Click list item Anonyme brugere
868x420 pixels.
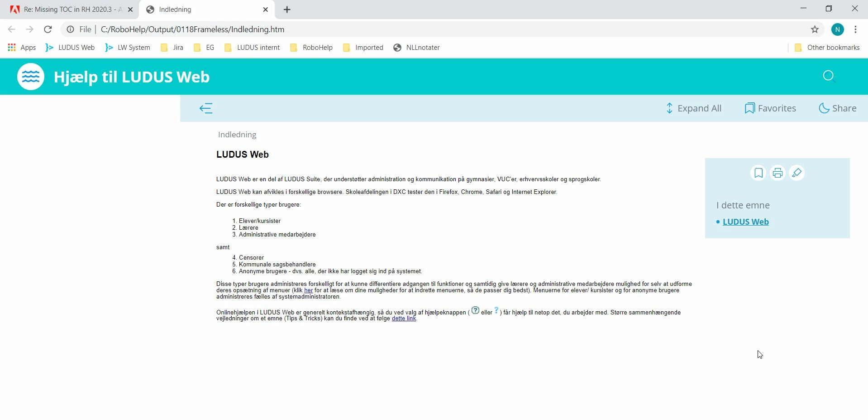(330, 271)
